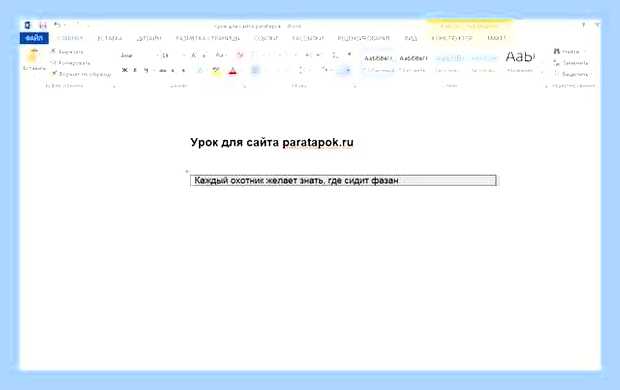Viewport: 620px width, 390px height.
Task: Apply the Без интервала style from gallery
Action: (413, 63)
